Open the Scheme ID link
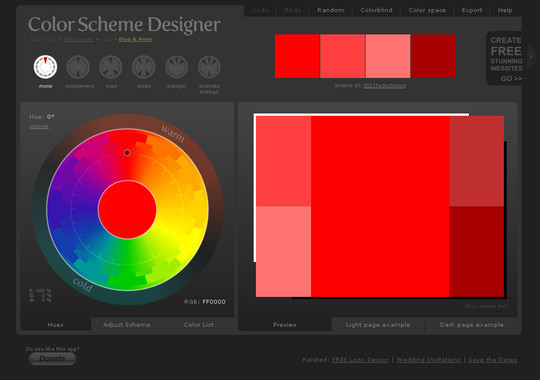The image size is (540, 380). pos(385,85)
